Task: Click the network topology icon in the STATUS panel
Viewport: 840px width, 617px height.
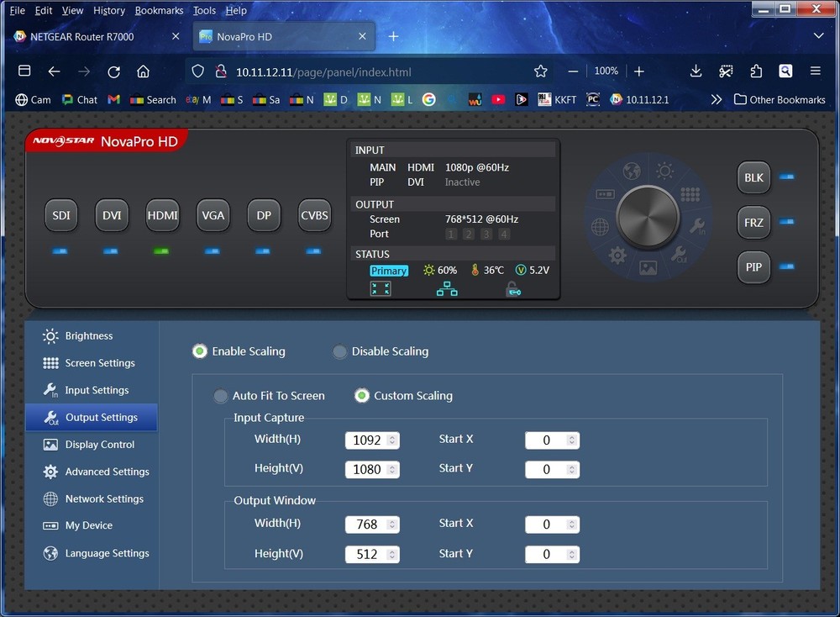Action: pos(446,287)
